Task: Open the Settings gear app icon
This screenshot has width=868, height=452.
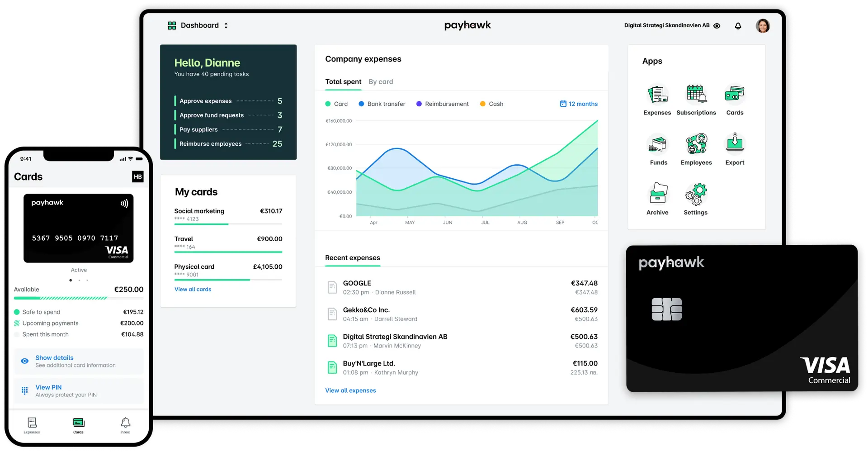Action: tap(696, 194)
